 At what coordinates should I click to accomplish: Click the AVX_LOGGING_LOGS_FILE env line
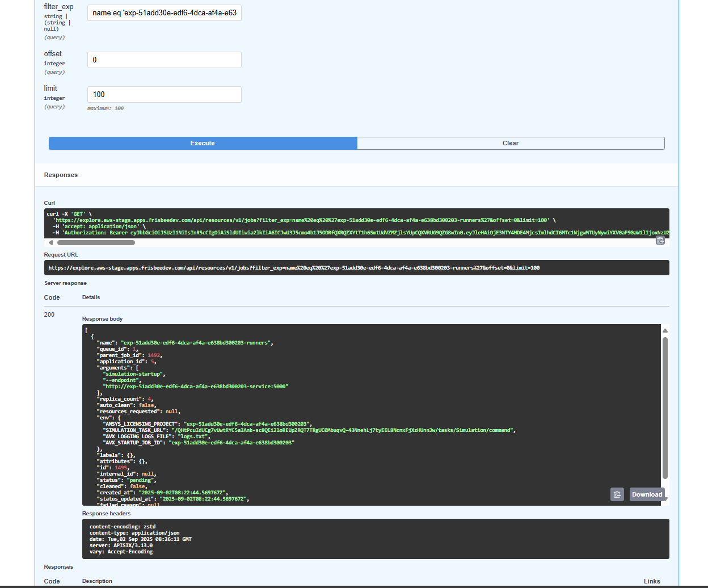click(157, 436)
